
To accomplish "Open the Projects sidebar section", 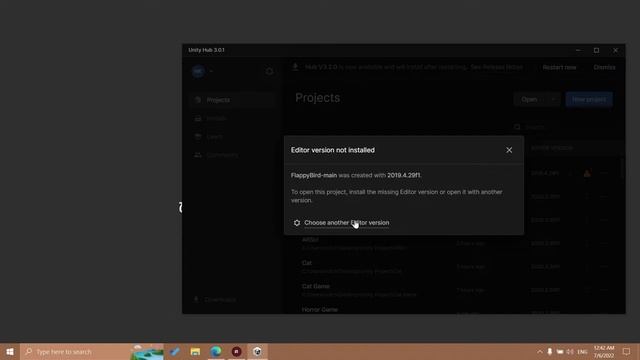I will (233, 100).
